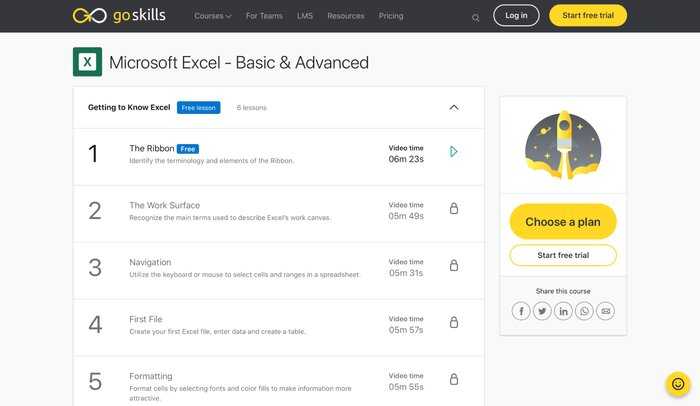This screenshot has width=700, height=406.
Task: Open the Formatting lesson
Action: (x=151, y=376)
